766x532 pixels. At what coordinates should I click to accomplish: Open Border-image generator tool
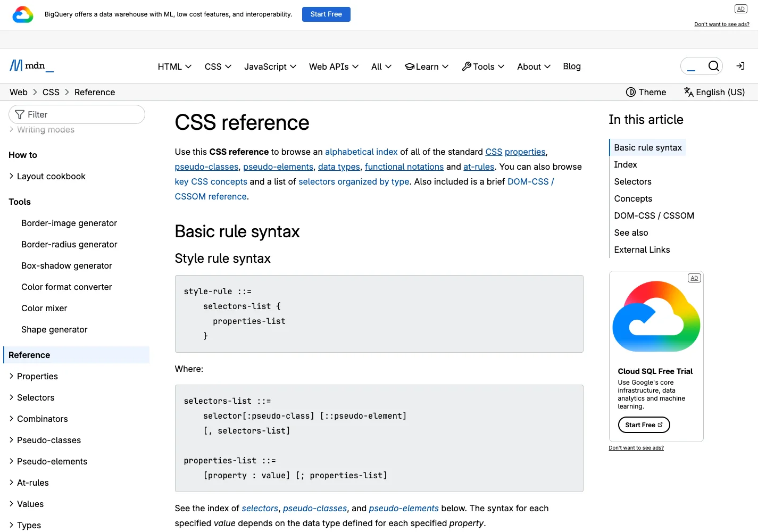pos(69,223)
